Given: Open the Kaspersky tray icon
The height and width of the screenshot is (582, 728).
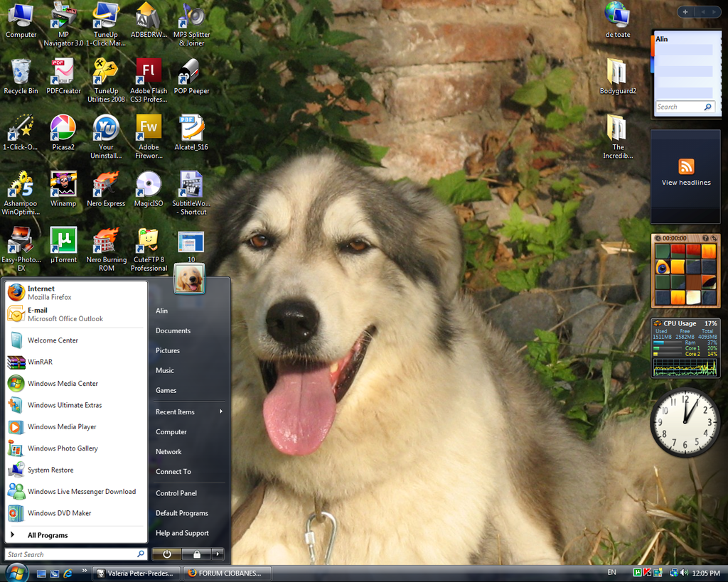Looking at the screenshot, I should [647, 573].
